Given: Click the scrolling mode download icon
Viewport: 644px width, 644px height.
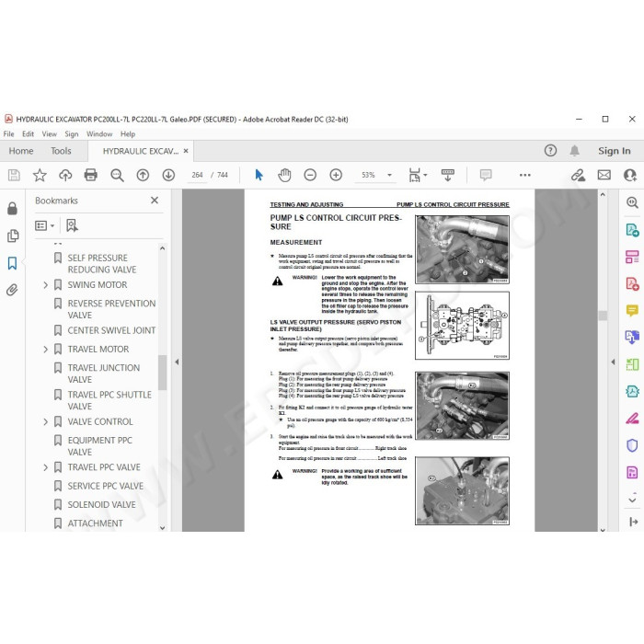Looking at the screenshot, I should point(448,176).
